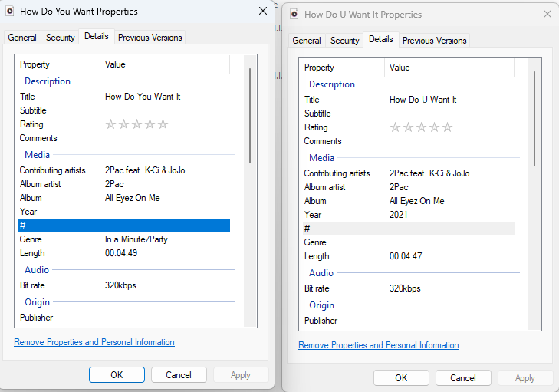Open Security tab in right dialog
The width and height of the screenshot is (559, 392).
[x=344, y=41]
